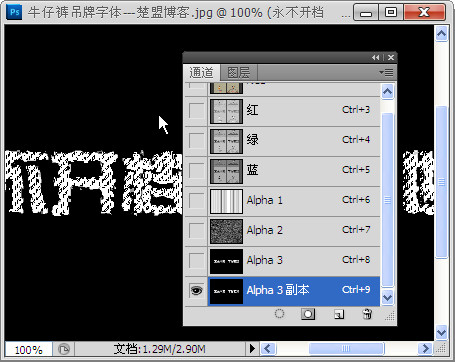Collapse Channels panel to icons double arrow
The height and width of the screenshot is (362, 455).
click(375, 58)
